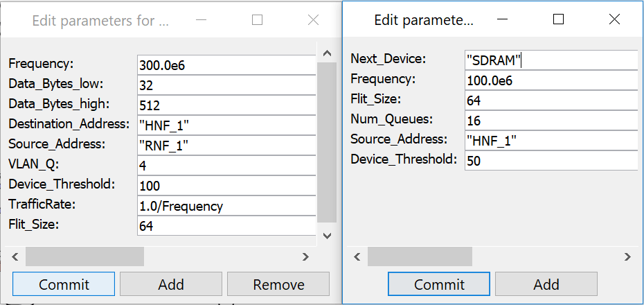Select the Num_Queues field showing 16
Viewport: 644px width, 305px height.
coord(551,120)
